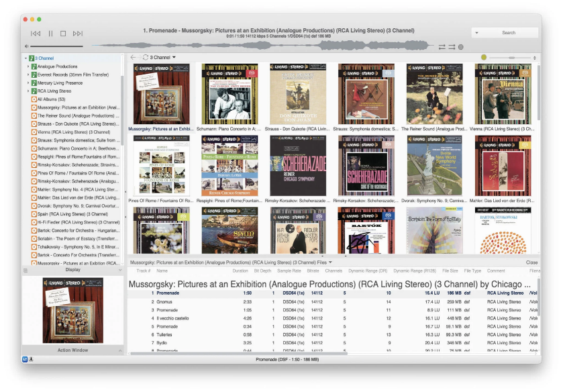Select Vienna (RCA Living Stereo) sidebar item
The image size is (561, 392).
tap(71, 132)
